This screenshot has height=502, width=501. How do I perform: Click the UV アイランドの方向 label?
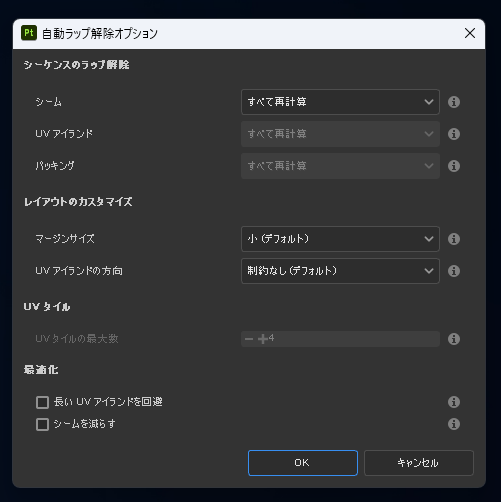point(79,271)
